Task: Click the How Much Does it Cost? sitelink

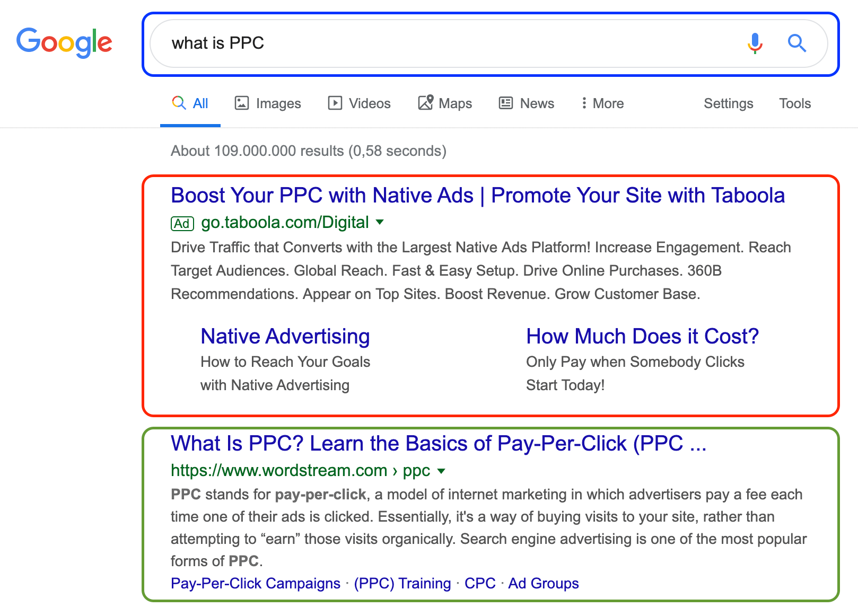Action: (x=642, y=337)
